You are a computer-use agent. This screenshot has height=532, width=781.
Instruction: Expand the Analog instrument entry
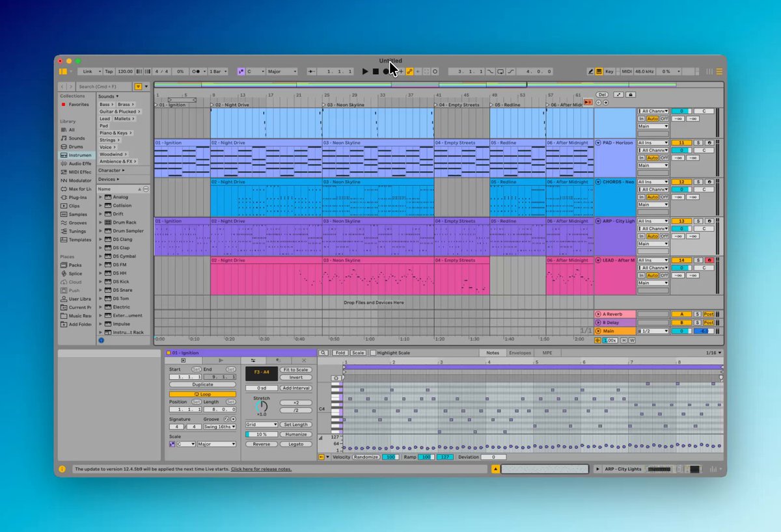pyautogui.click(x=101, y=197)
